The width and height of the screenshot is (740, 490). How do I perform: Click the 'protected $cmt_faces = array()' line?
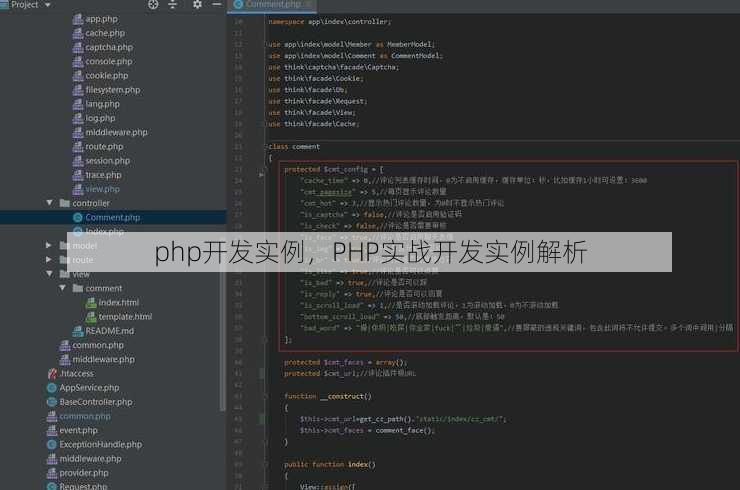click(x=345, y=362)
